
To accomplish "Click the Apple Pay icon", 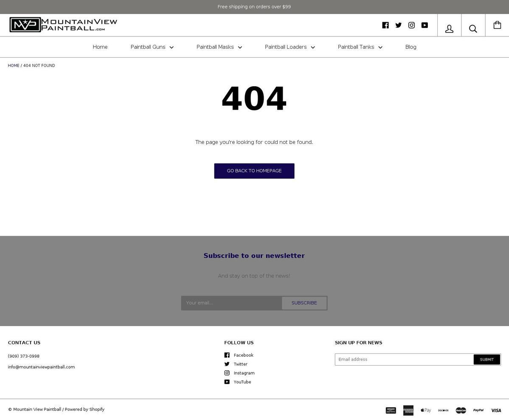I will tap(426, 410).
